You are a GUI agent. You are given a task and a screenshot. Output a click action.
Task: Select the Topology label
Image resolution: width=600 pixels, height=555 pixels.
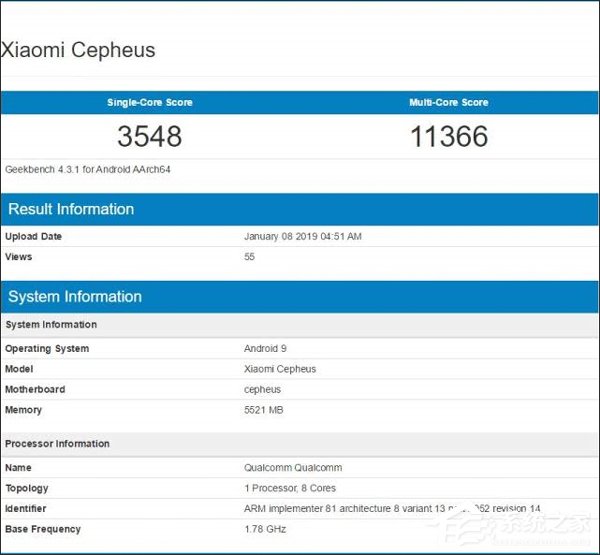(27, 488)
